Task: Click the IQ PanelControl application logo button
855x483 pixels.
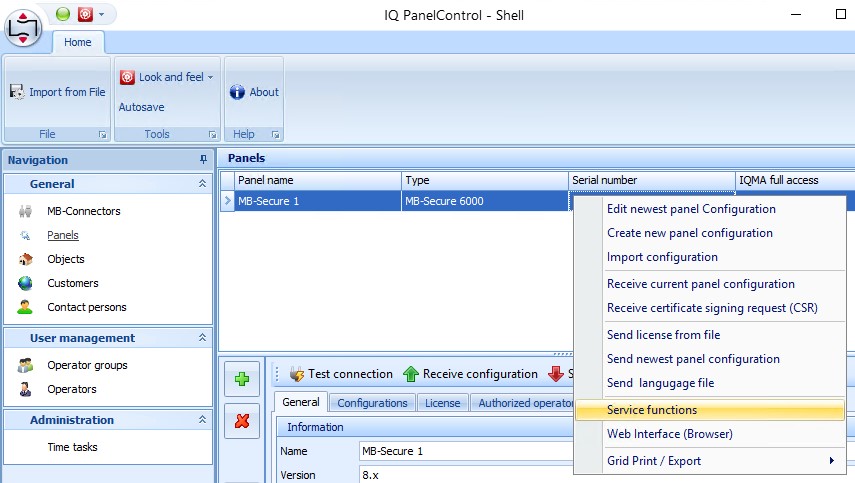Action: click(x=23, y=28)
